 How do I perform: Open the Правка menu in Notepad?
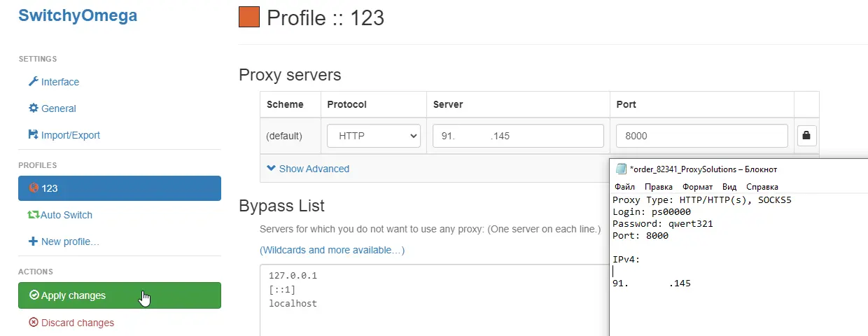(x=658, y=187)
